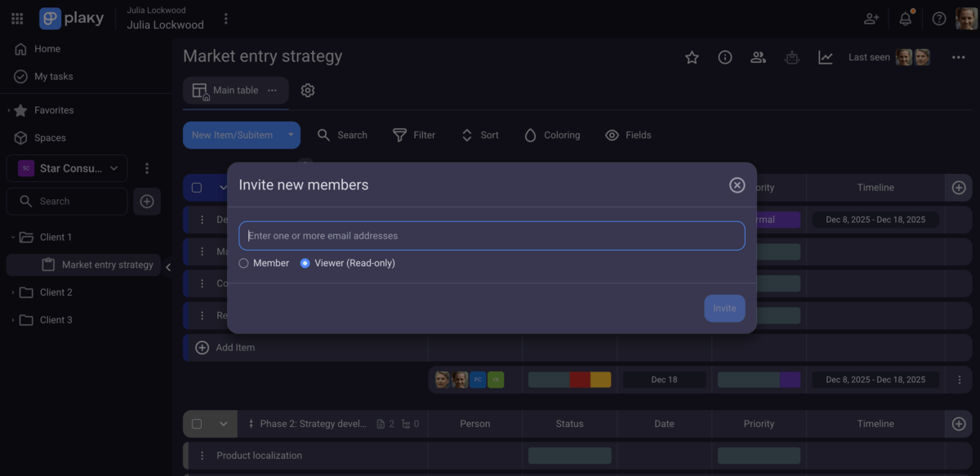Open the board info panel

[724, 57]
